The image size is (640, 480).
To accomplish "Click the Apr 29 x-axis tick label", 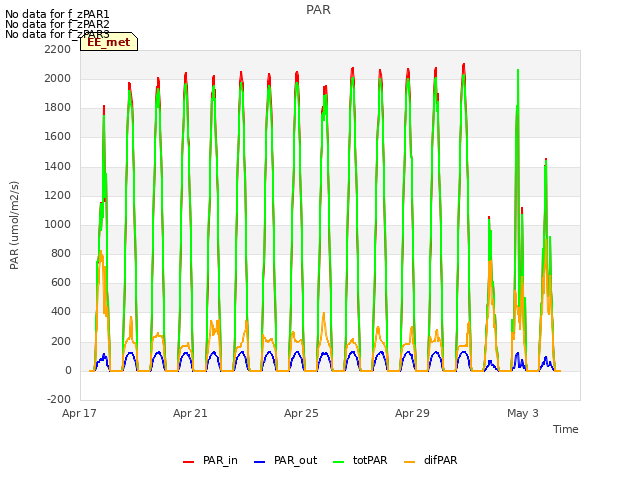I will click(x=412, y=413).
